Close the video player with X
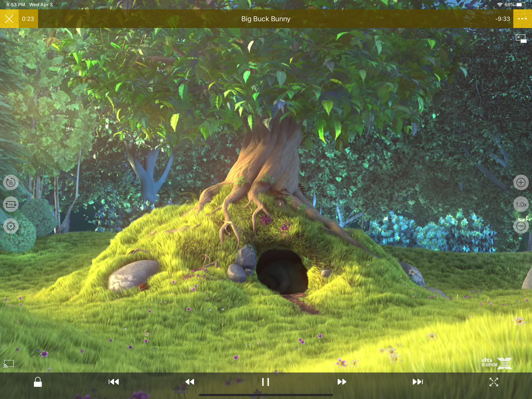The image size is (532, 399). [9, 19]
